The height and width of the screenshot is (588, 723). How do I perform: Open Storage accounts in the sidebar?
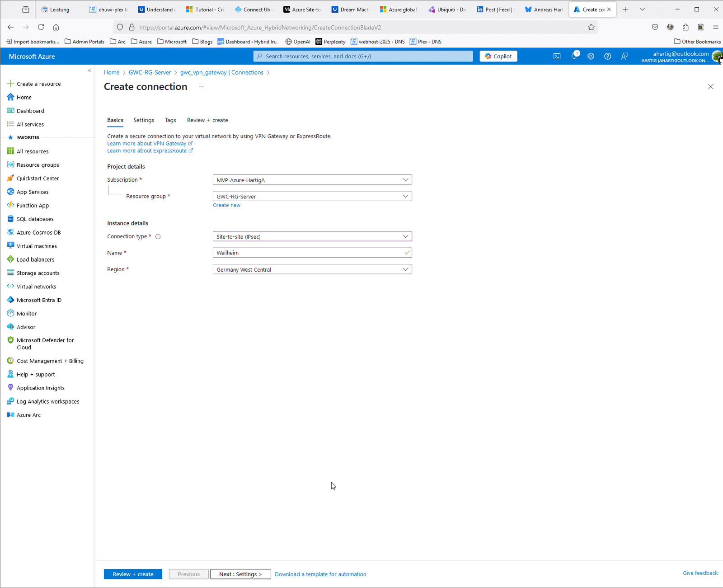pos(38,273)
